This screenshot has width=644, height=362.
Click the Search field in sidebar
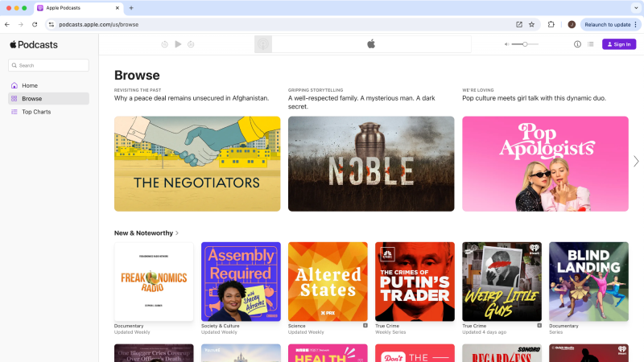(48, 65)
